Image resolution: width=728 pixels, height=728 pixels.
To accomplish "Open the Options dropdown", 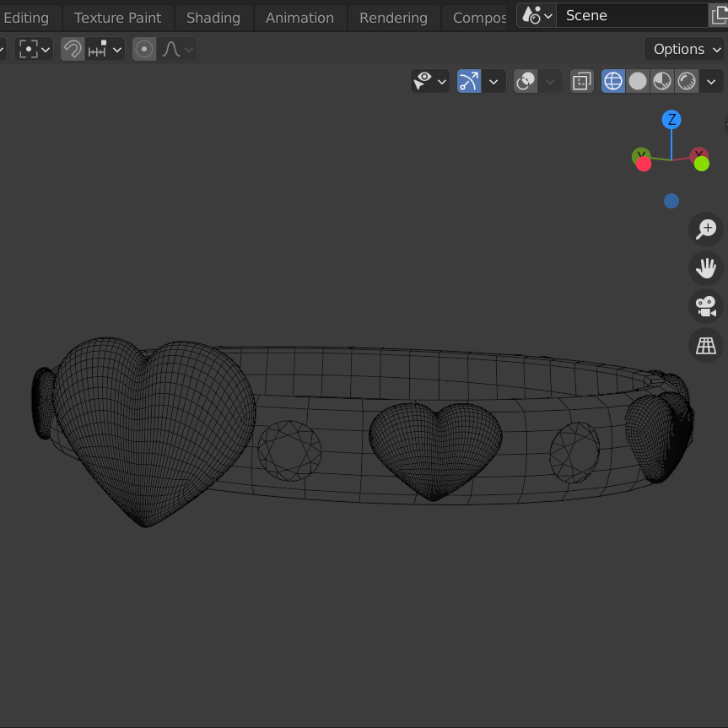I will point(684,49).
